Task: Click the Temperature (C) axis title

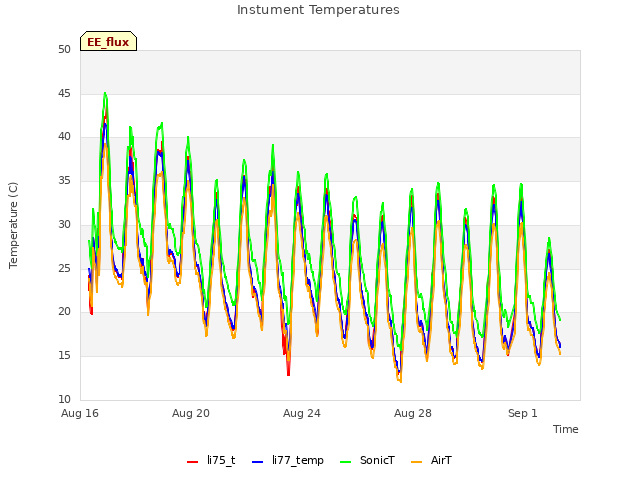Action: tap(13, 225)
